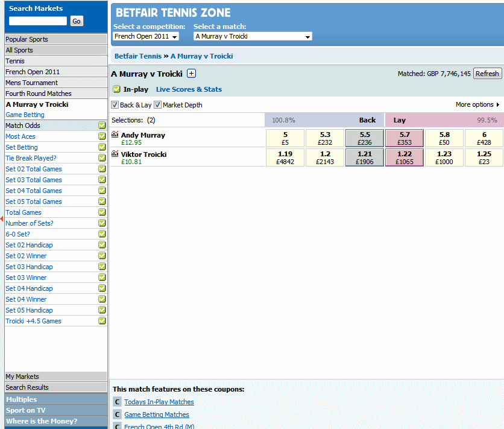Image resolution: width=504 pixels, height=429 pixels.
Task: Click the in-play tick beside Set 02 Total Games
Action: pyautogui.click(x=102, y=169)
